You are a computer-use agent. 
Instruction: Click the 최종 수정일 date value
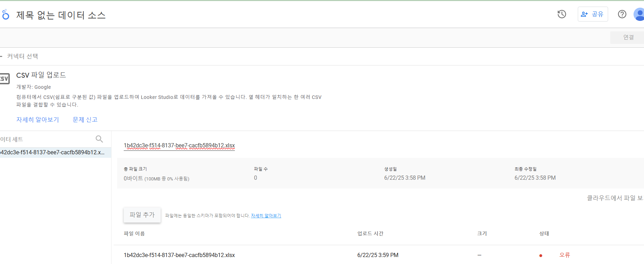click(x=535, y=178)
